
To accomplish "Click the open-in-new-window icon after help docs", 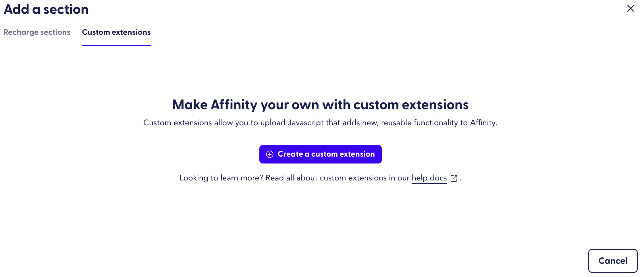I will 454,178.
